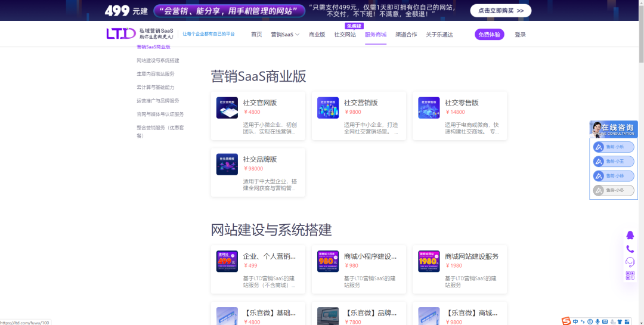Toggle the 中 Chinese/English mode in the IME bar
The width and height of the screenshot is (644, 325).
point(575,321)
